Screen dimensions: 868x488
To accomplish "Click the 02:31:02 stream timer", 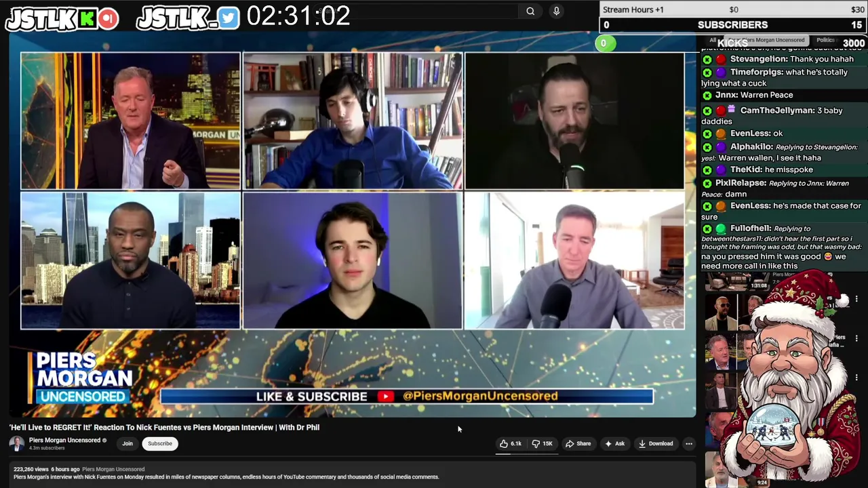I will click(298, 16).
